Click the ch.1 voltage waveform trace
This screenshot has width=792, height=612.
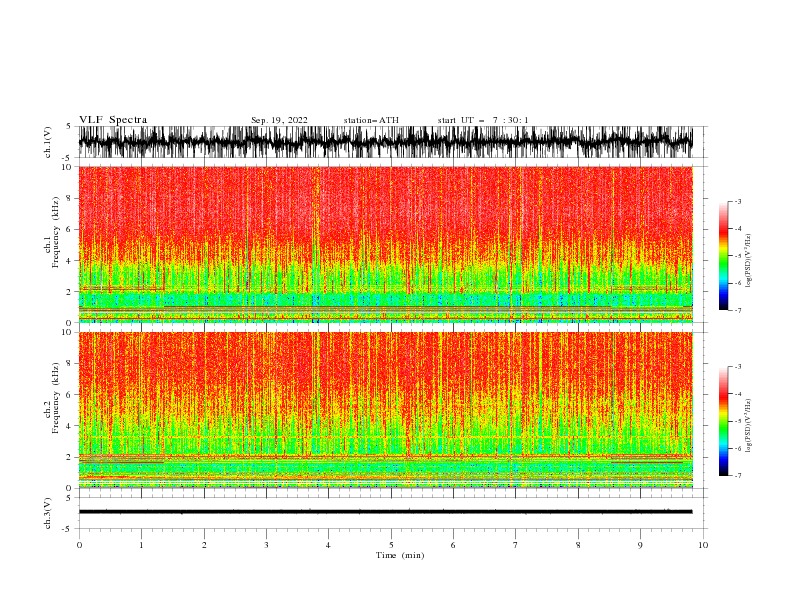point(385,142)
